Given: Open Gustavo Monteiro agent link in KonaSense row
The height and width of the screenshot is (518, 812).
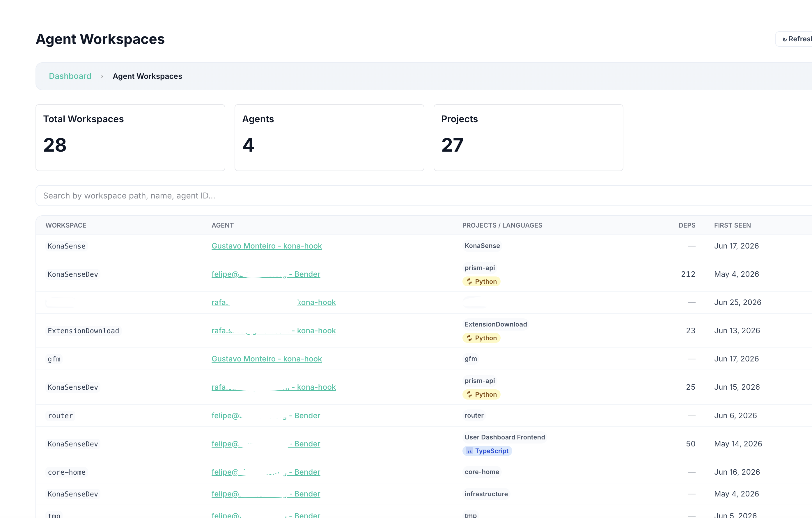Looking at the screenshot, I should (x=267, y=246).
